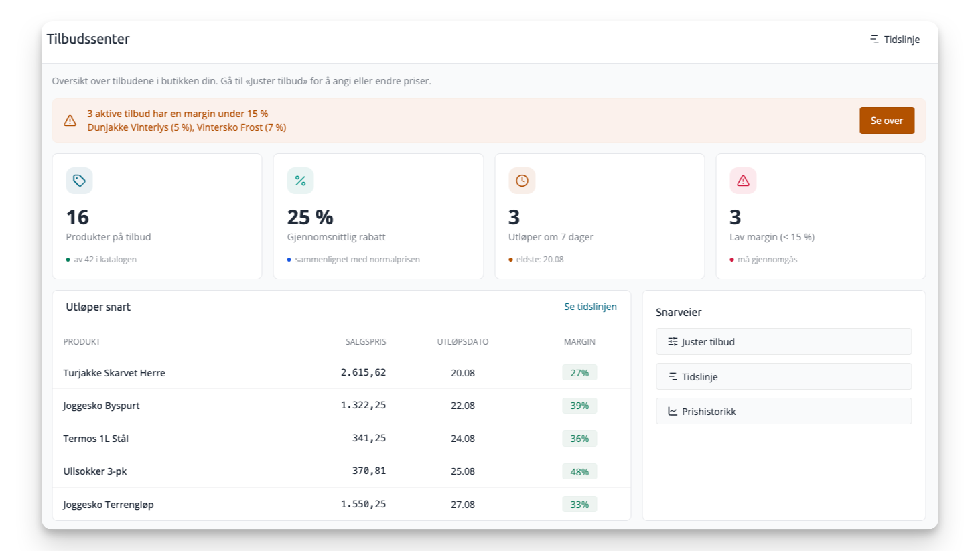
Task: Click the Ullsokker 3-pk product name
Action: [x=95, y=471]
